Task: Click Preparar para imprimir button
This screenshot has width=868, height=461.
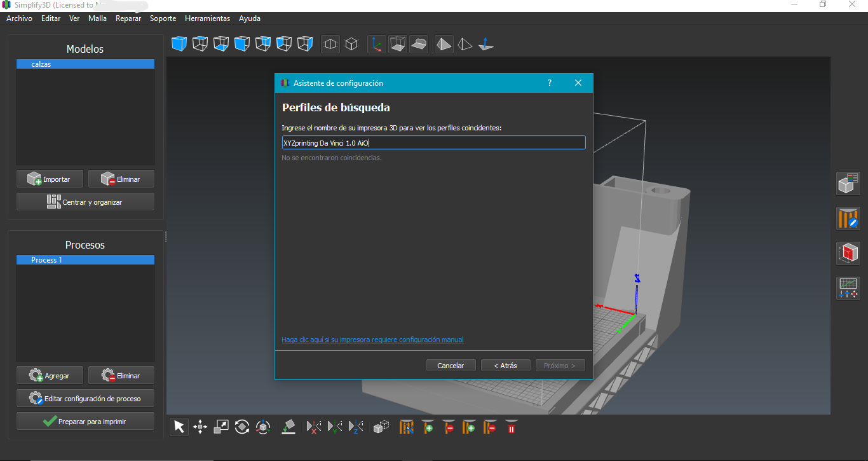Action: coord(85,421)
